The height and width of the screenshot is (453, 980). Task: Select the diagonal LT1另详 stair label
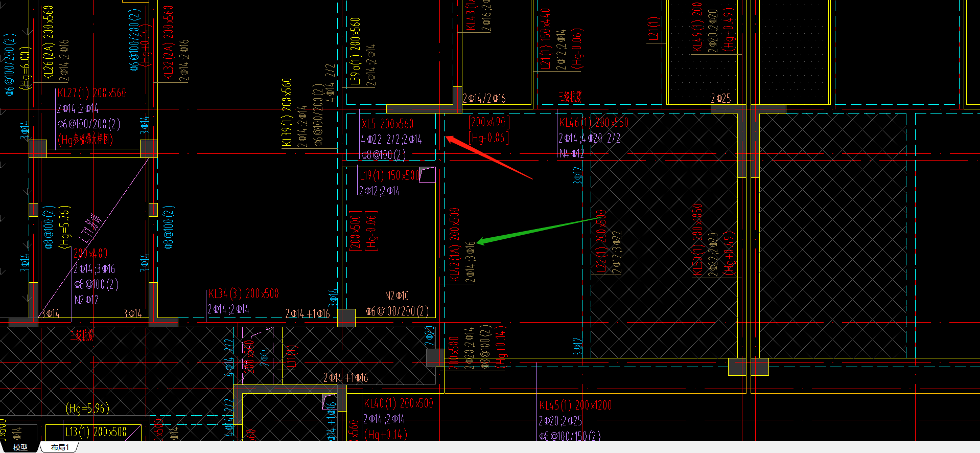91,229
